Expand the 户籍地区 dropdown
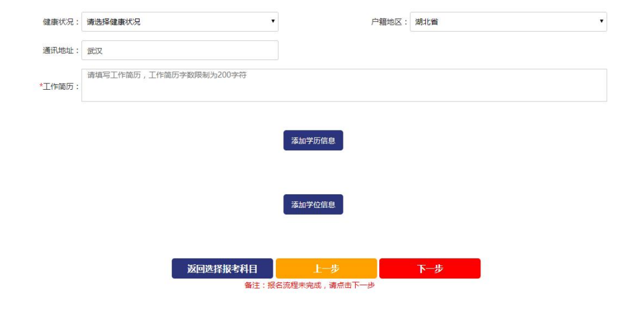 point(508,22)
